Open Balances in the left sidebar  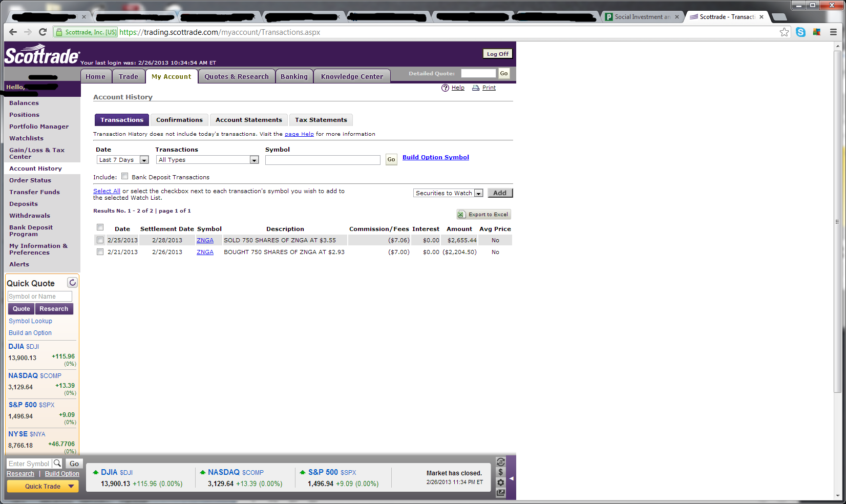click(24, 103)
